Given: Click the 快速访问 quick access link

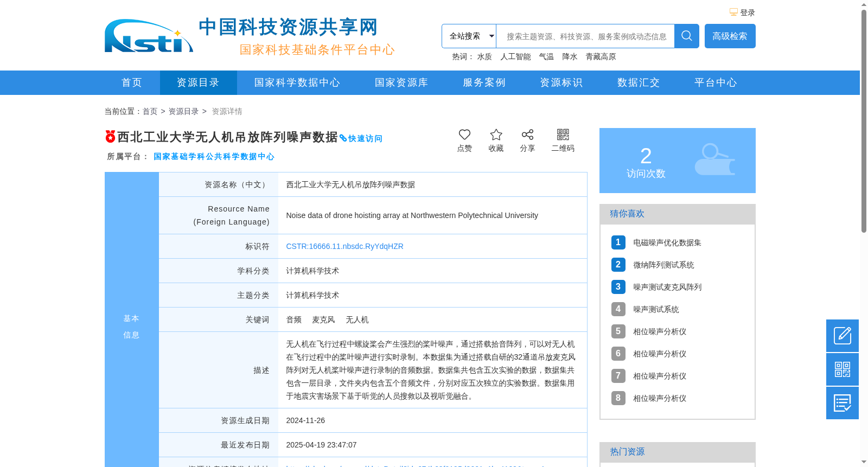Looking at the screenshot, I should point(361,138).
